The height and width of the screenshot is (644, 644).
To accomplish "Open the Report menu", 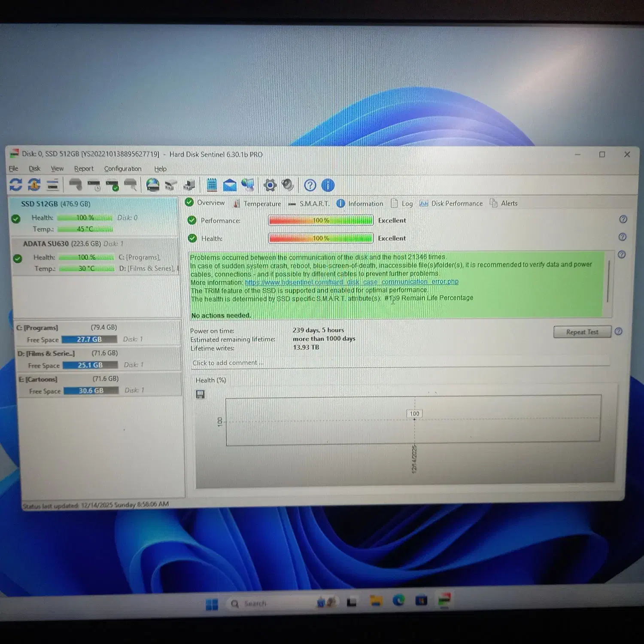I will (83, 169).
